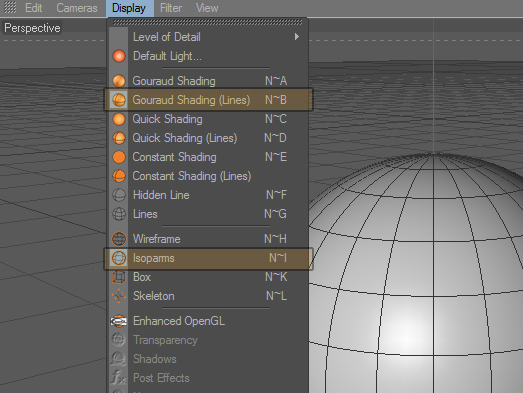
Task: Switch to Quick Shading (Lines)
Action: click(207, 138)
